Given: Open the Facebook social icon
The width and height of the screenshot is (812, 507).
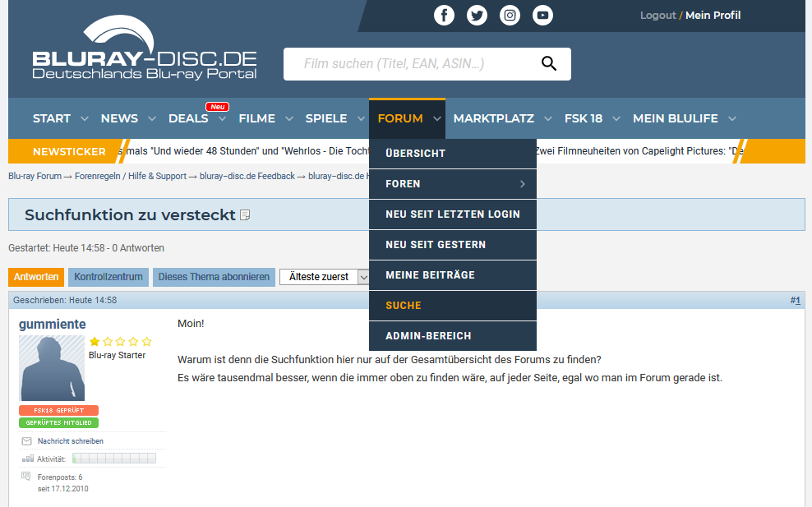Looking at the screenshot, I should [x=444, y=15].
